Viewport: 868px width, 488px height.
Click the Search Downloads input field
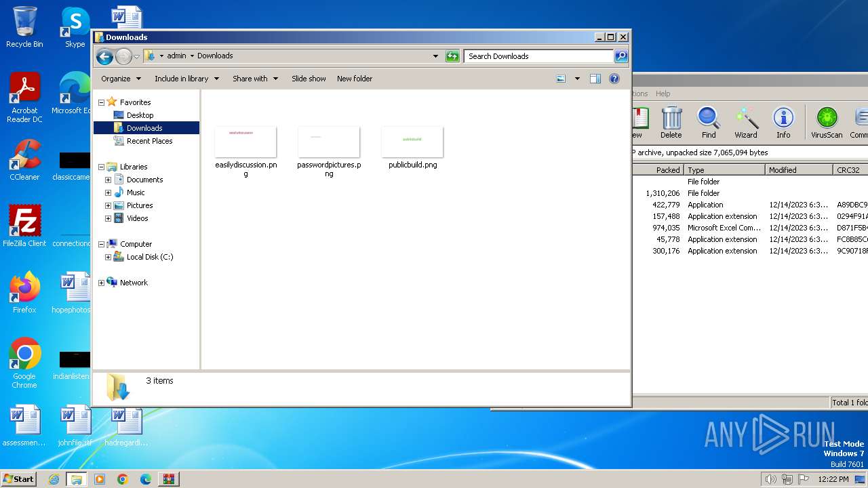tap(539, 56)
